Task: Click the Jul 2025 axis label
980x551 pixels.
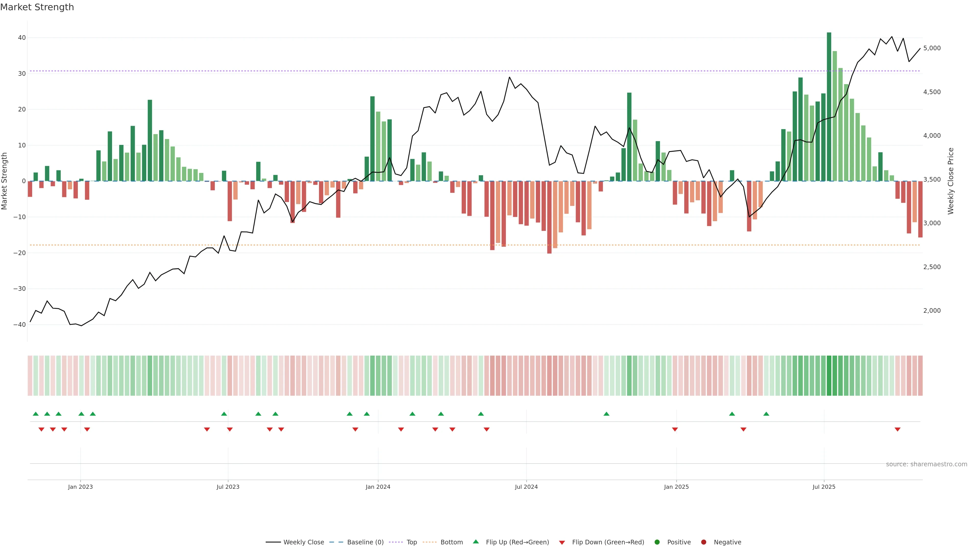Action: click(824, 487)
